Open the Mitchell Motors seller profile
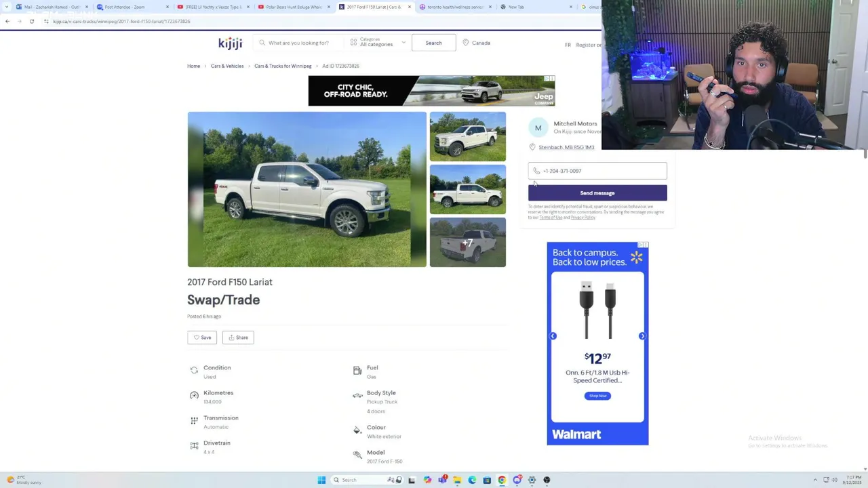Image resolution: width=868 pixels, height=488 pixels. tap(575, 123)
